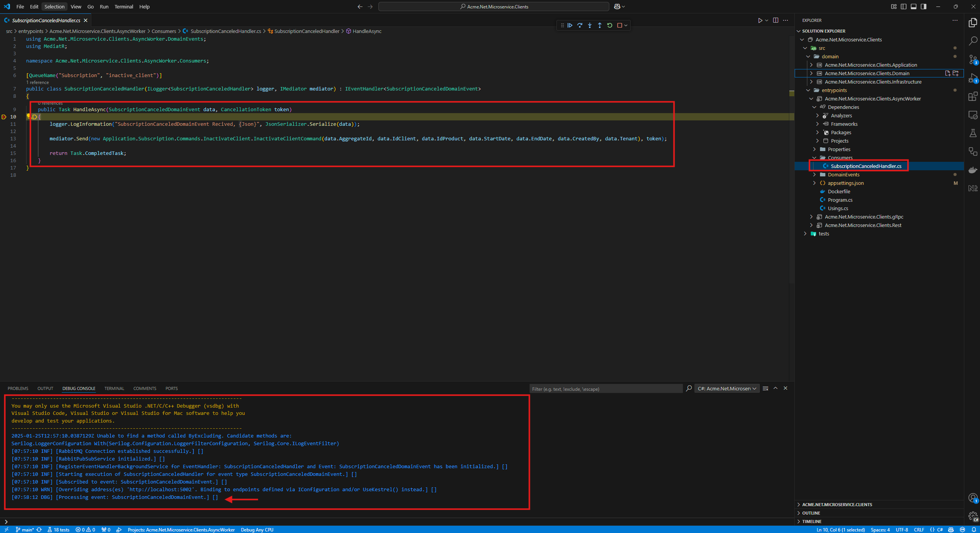Open editor More Actions ellipsis

[785, 20]
